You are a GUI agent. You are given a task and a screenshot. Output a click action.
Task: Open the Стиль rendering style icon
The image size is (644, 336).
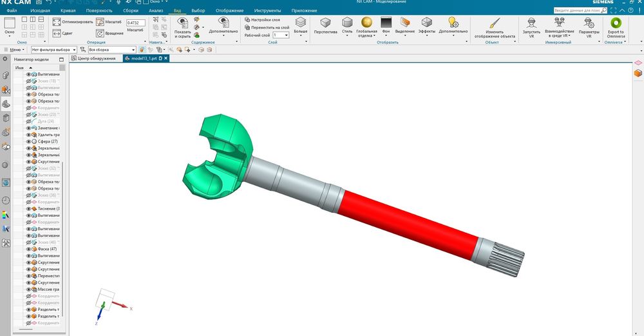[x=347, y=22]
